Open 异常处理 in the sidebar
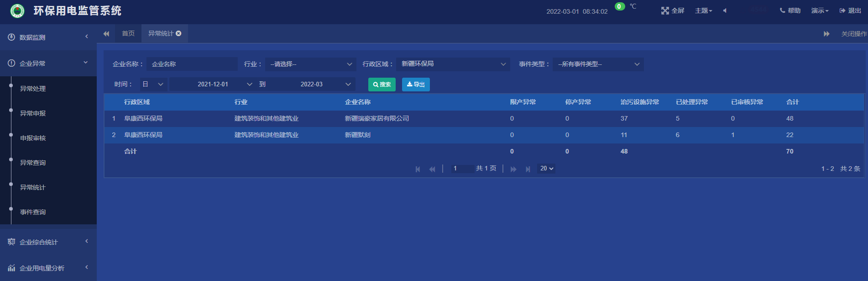Viewport: 868px width, 281px height. (33, 89)
